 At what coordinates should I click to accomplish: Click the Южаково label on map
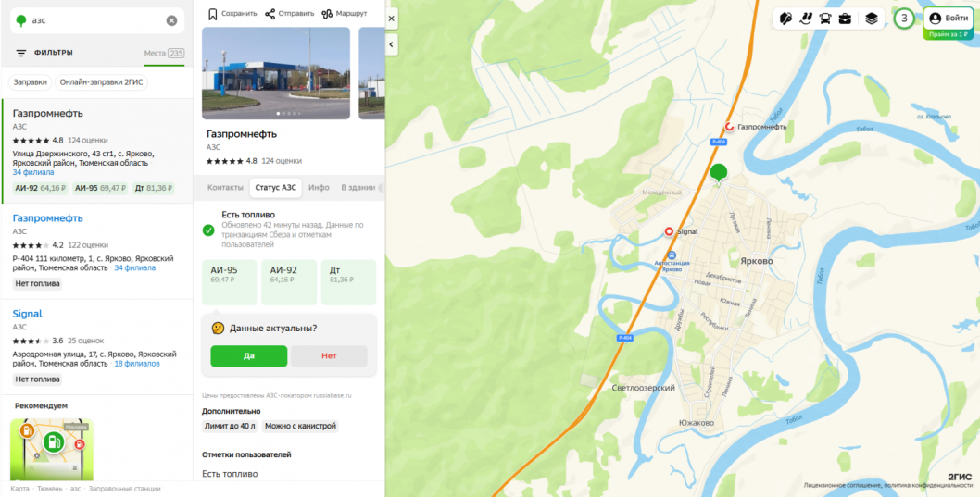[x=697, y=423]
